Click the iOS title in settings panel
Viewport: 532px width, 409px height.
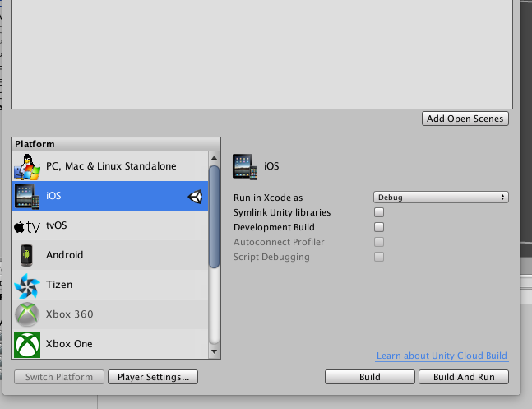[271, 166]
